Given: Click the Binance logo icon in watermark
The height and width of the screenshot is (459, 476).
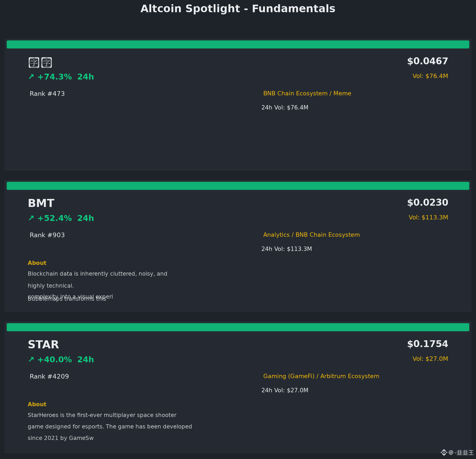Looking at the screenshot, I should pos(444,452).
